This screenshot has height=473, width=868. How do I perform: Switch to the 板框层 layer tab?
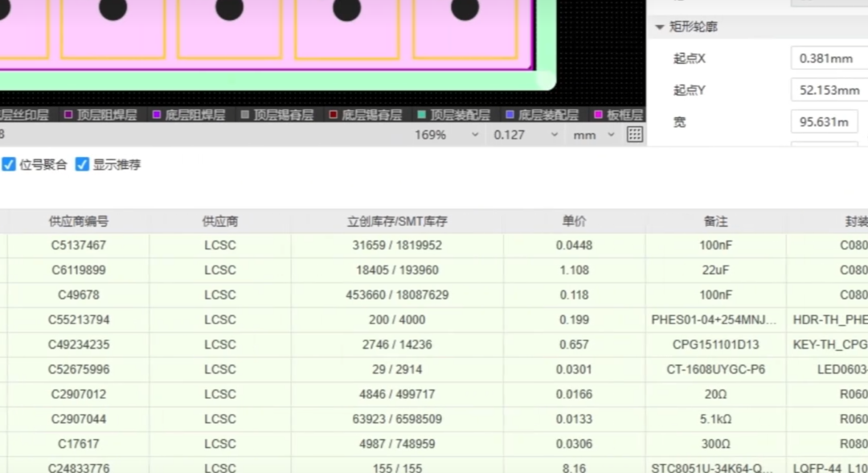pyautogui.click(x=624, y=115)
